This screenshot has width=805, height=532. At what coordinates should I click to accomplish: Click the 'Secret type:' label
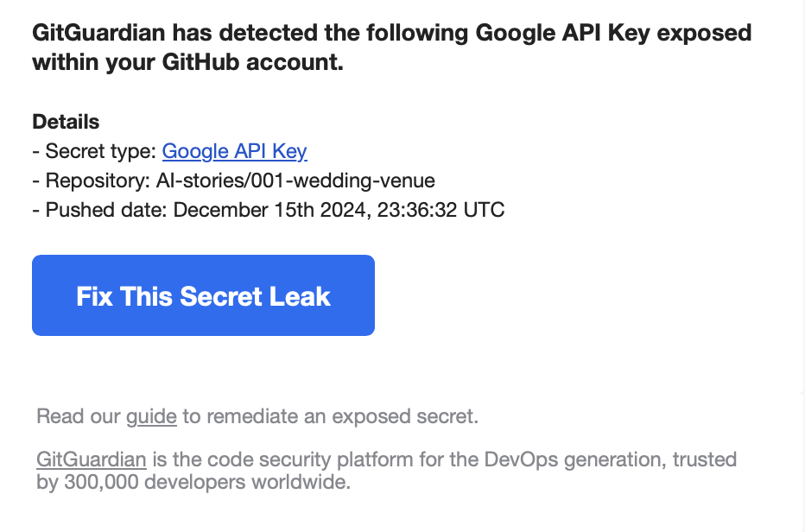coord(100,151)
